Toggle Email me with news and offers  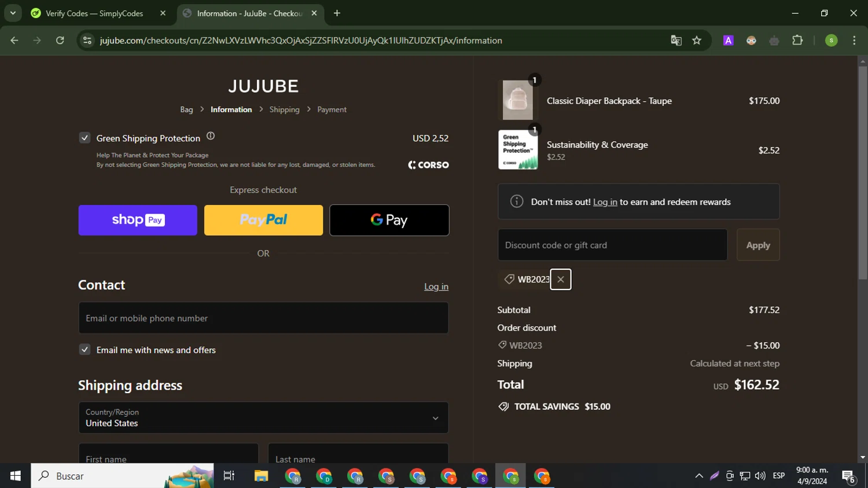tap(84, 350)
